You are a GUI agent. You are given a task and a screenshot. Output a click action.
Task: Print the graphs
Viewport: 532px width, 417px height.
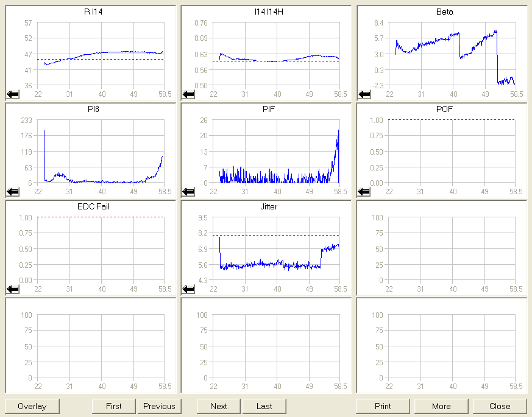[383, 406]
